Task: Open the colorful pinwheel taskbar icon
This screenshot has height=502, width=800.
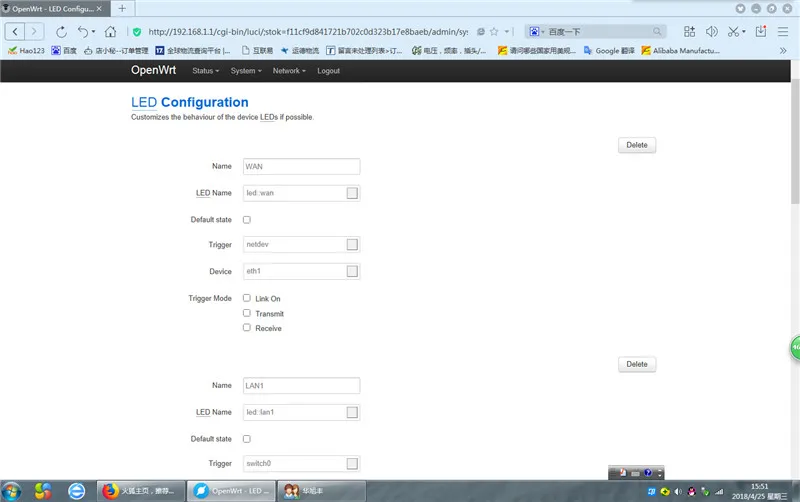Action: point(43,491)
